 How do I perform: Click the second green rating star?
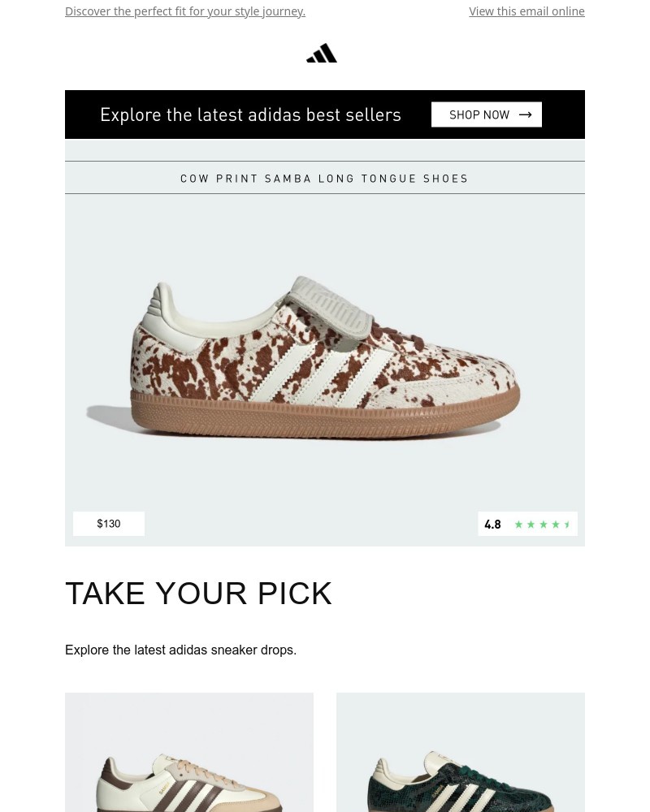pos(531,524)
